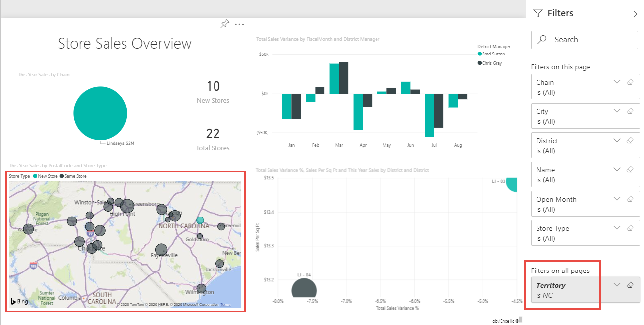
Task: Expand the Chain filter card
Action: 616,82
